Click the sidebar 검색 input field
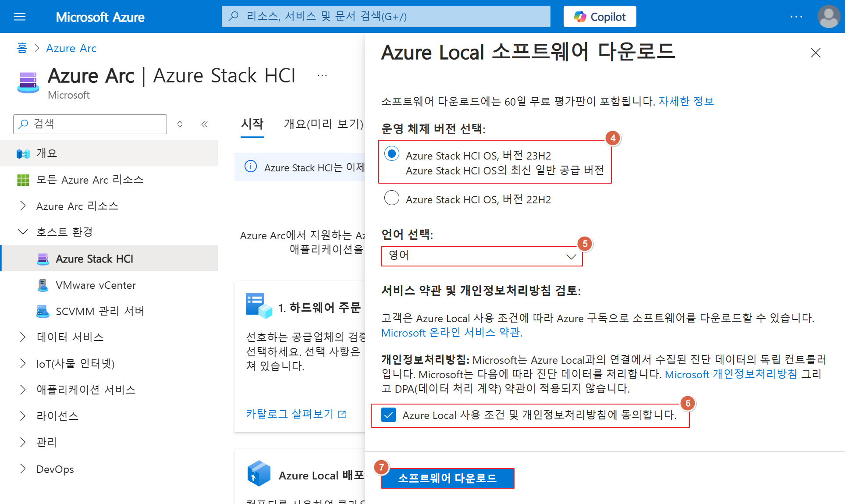This screenshot has height=504, width=845. [90, 124]
